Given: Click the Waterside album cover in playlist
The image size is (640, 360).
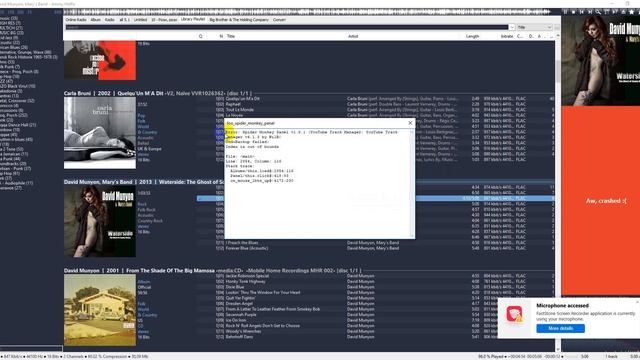Looking at the screenshot, I should point(100,221).
